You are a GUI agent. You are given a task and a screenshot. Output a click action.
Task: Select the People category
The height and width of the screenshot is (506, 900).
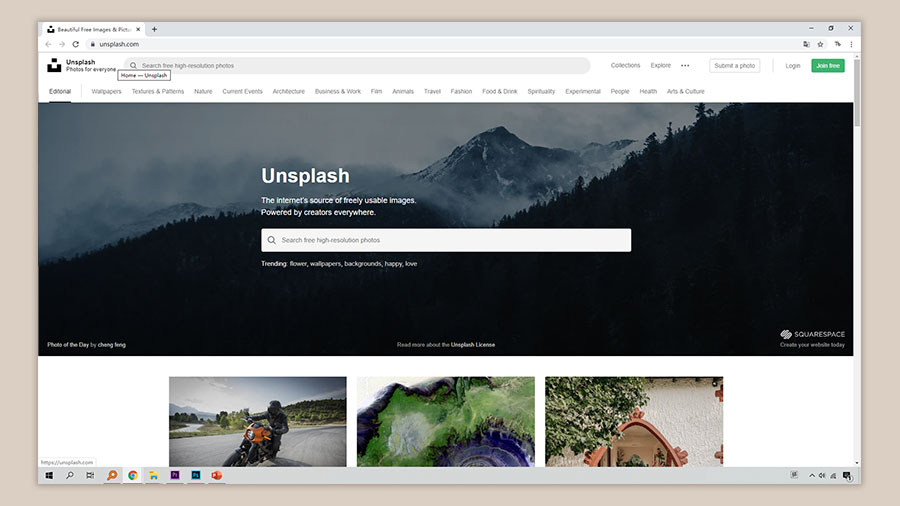[x=620, y=91]
